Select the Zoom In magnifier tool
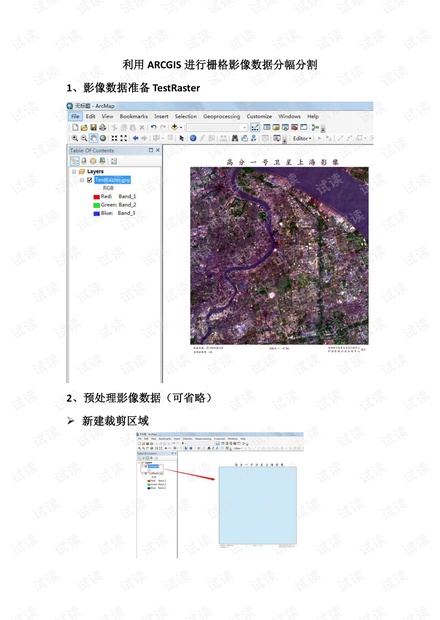Viewport: 440px width, 620px height. tap(75, 138)
